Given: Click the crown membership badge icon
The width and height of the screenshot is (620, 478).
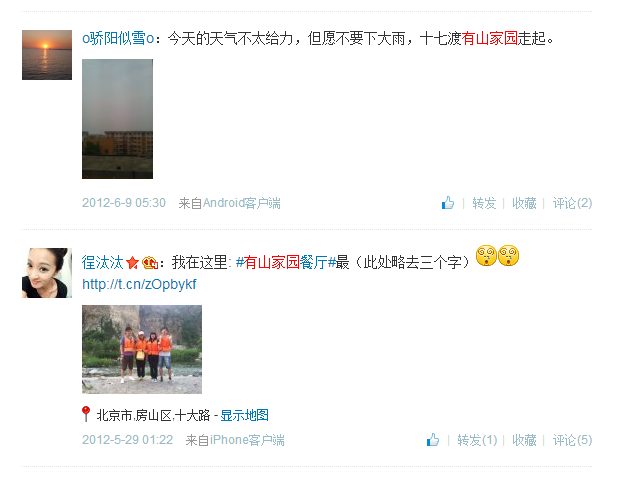Looking at the screenshot, I should [x=150, y=263].
